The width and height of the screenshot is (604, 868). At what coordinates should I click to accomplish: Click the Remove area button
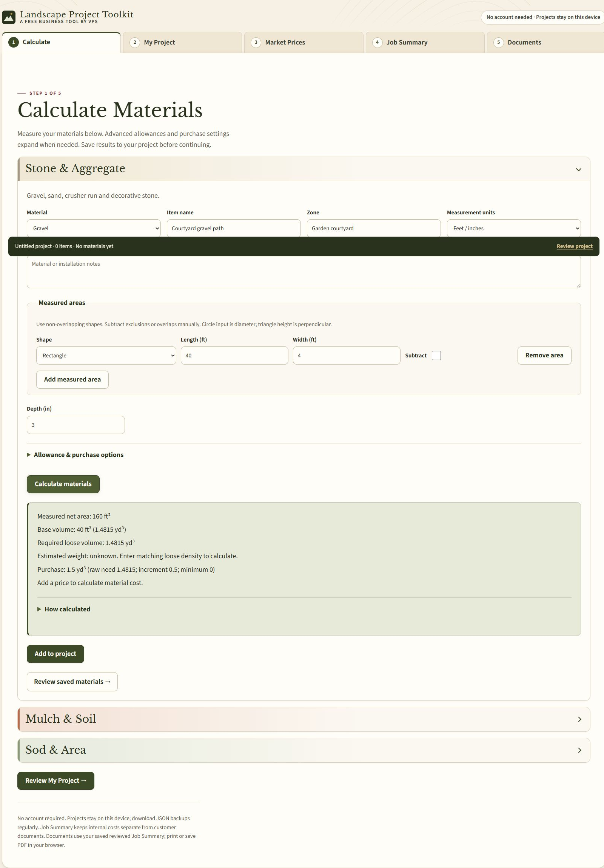pyautogui.click(x=544, y=356)
